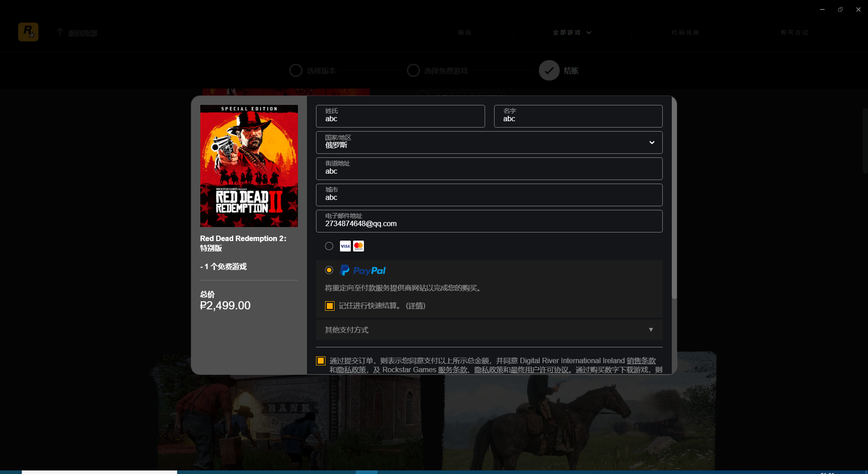Close the Rockstar launcher window
The image size is (868, 474).
point(859,9)
